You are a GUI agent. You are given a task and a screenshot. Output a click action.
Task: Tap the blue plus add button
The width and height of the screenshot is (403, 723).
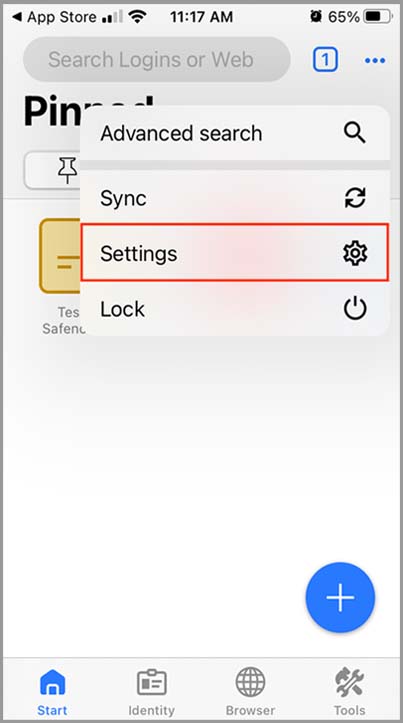click(x=340, y=597)
